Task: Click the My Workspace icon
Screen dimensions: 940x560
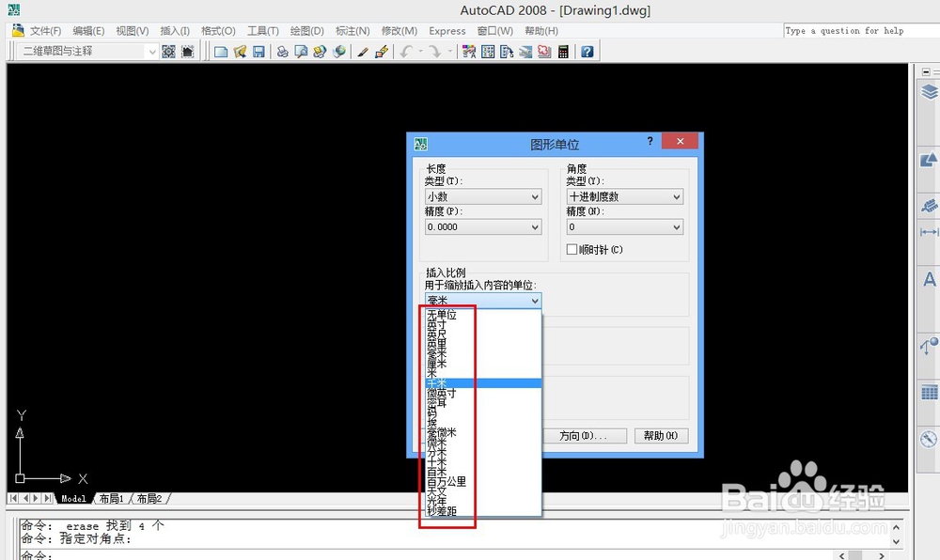Action: [x=188, y=52]
